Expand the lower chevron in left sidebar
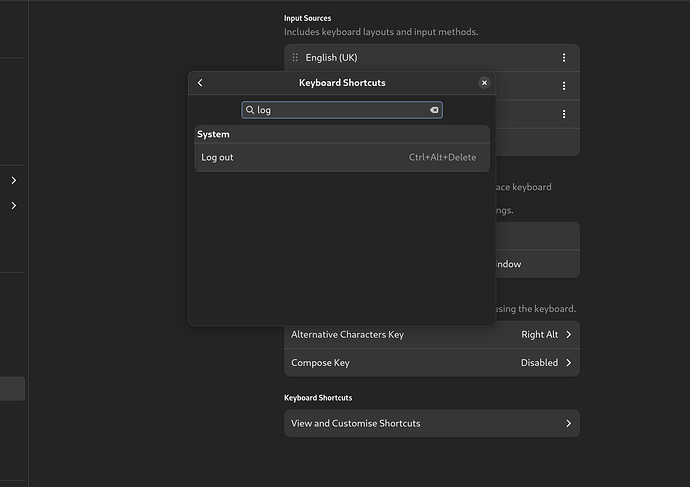Image resolution: width=690 pixels, height=487 pixels. pyautogui.click(x=14, y=206)
